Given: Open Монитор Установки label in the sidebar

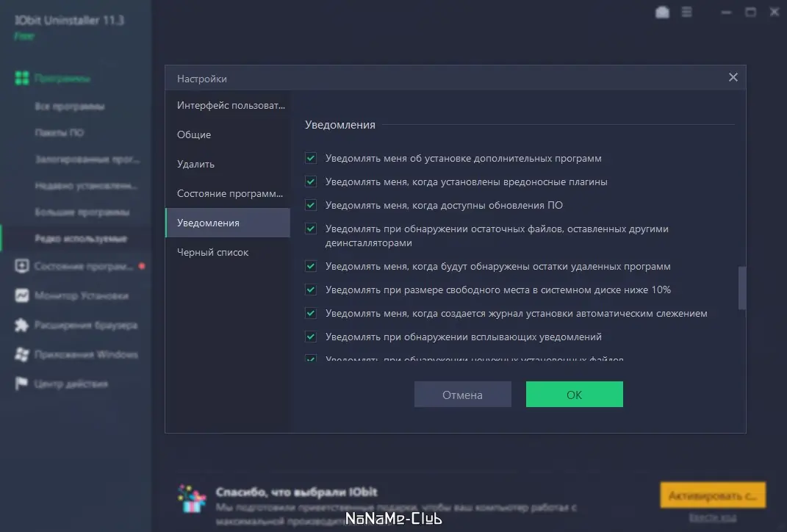Looking at the screenshot, I should (x=82, y=295).
